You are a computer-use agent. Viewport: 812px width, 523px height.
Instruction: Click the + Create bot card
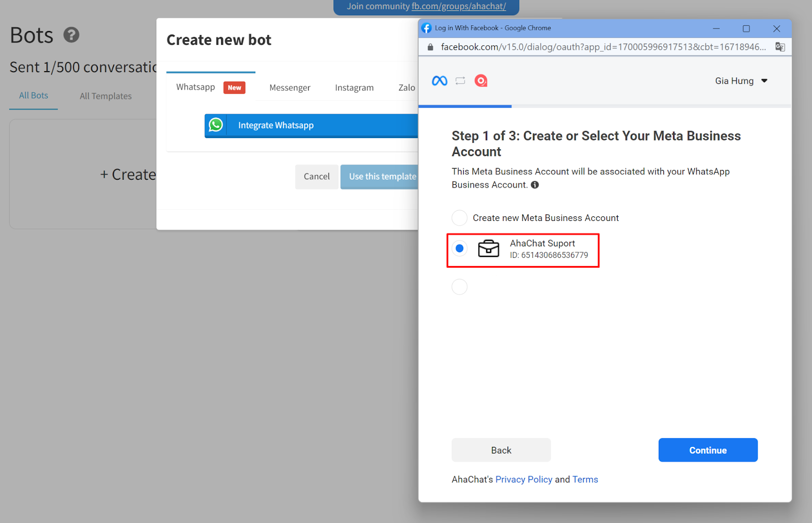coord(83,174)
